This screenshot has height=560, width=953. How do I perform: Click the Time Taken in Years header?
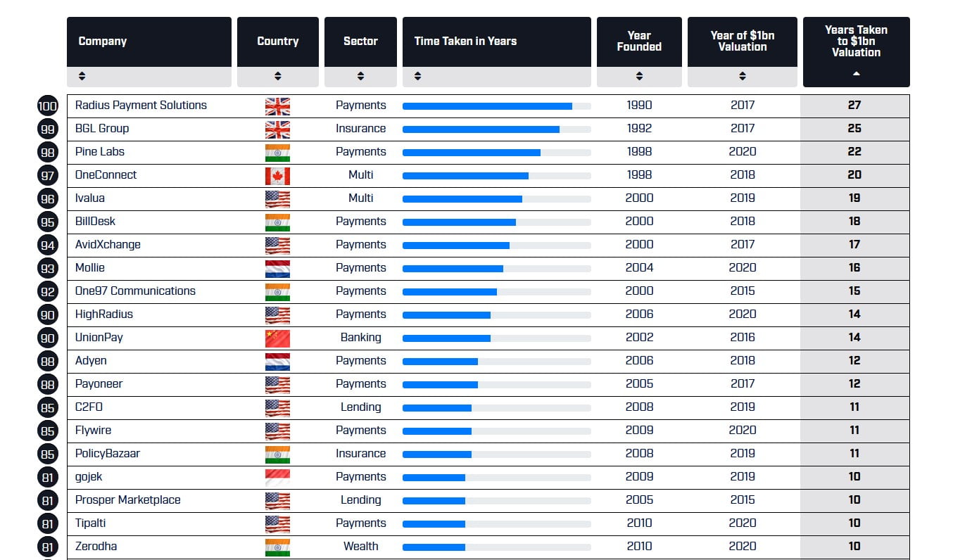[x=465, y=42]
